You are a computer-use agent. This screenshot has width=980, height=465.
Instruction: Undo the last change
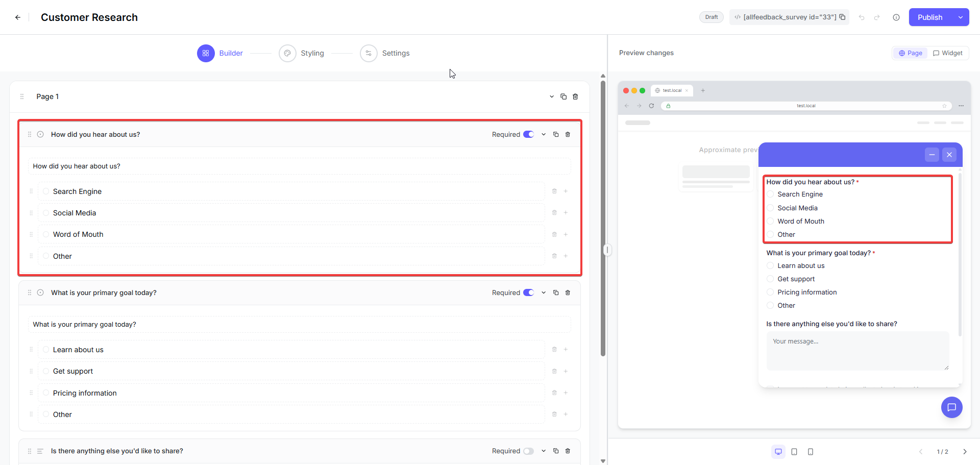862,17
